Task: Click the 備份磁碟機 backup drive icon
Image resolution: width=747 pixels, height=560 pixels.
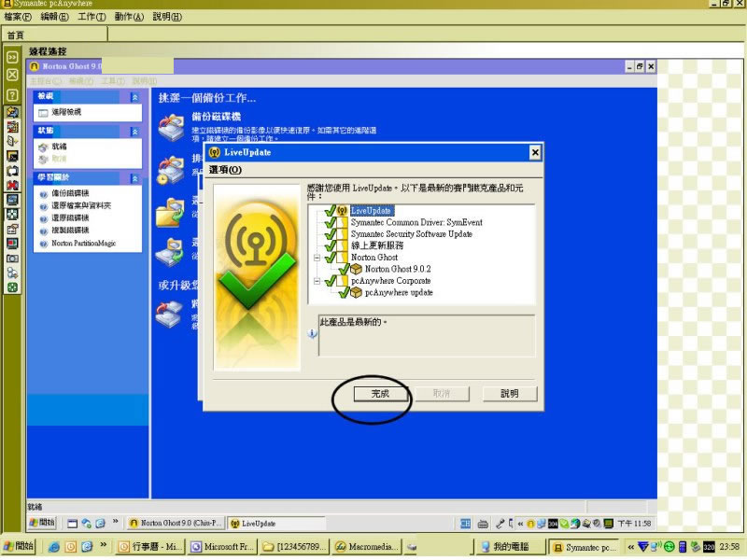Action: coord(171,125)
